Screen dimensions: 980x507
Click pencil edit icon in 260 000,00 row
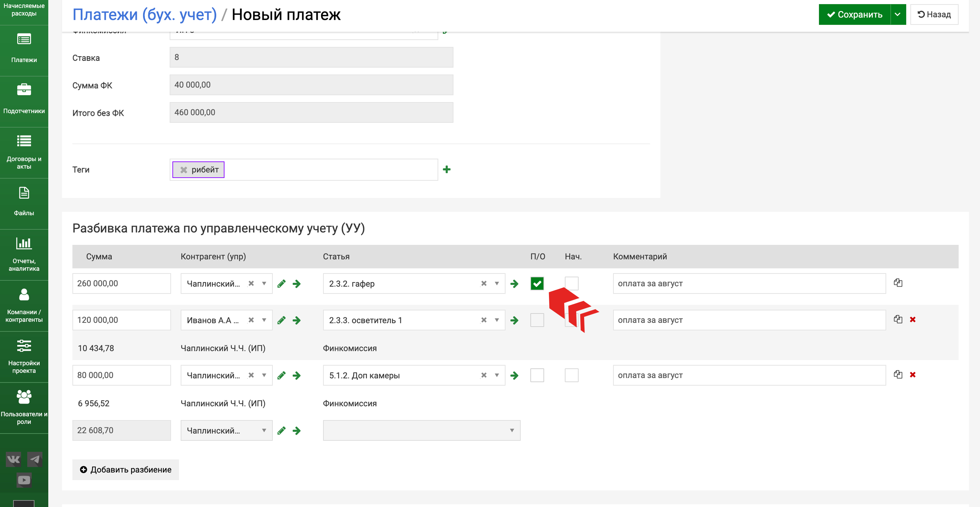(281, 284)
